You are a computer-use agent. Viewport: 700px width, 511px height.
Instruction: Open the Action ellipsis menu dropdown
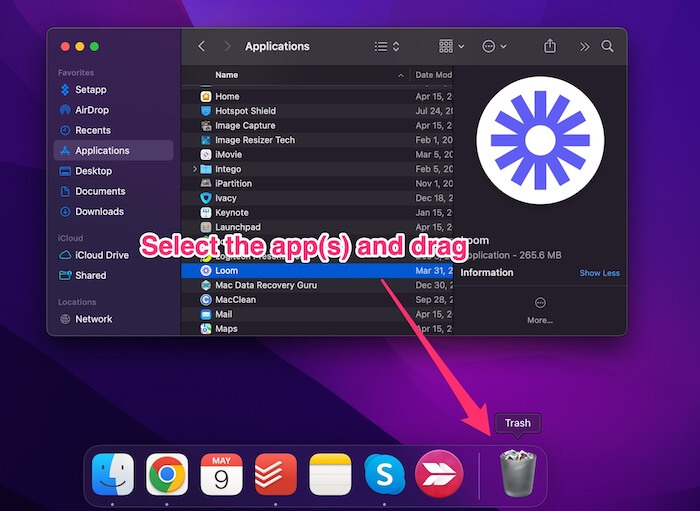coord(494,46)
